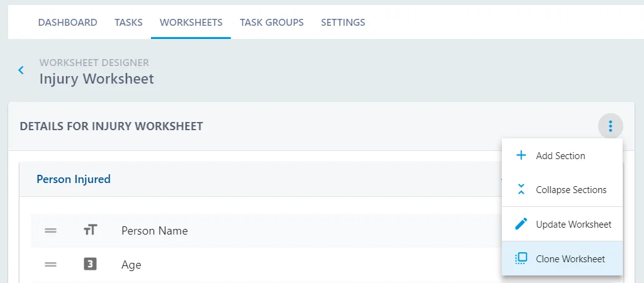
Task: Click the pencil icon for Update Worksheet
Action: click(x=521, y=225)
